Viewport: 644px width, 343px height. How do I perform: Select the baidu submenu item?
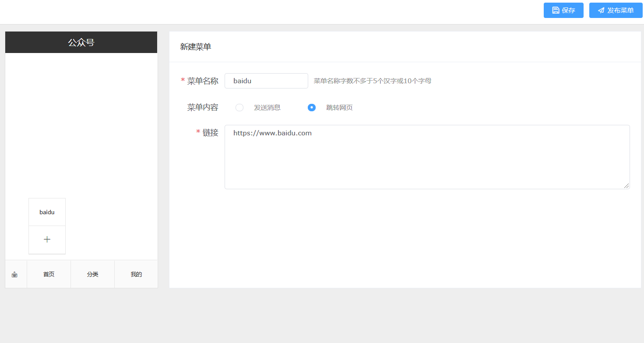pos(47,212)
